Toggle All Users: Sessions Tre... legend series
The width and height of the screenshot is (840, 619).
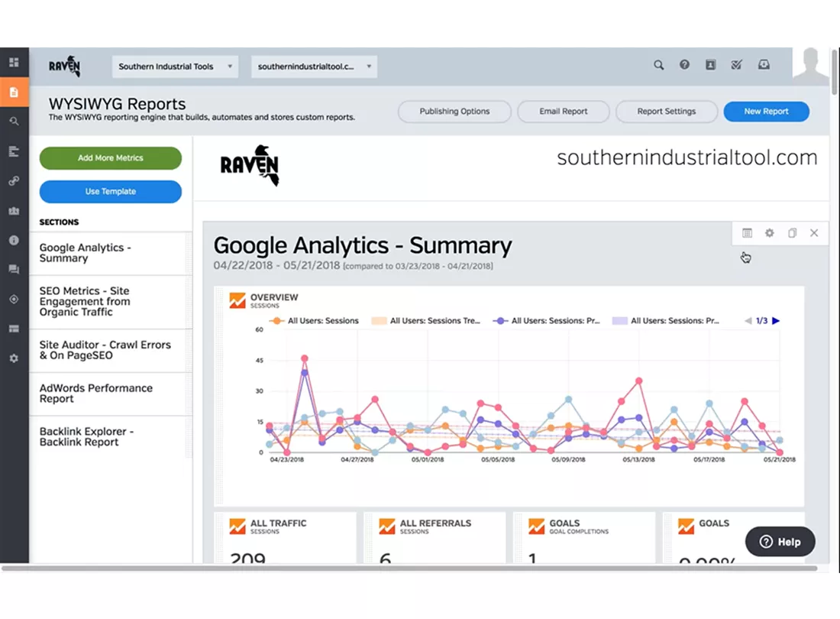point(426,320)
